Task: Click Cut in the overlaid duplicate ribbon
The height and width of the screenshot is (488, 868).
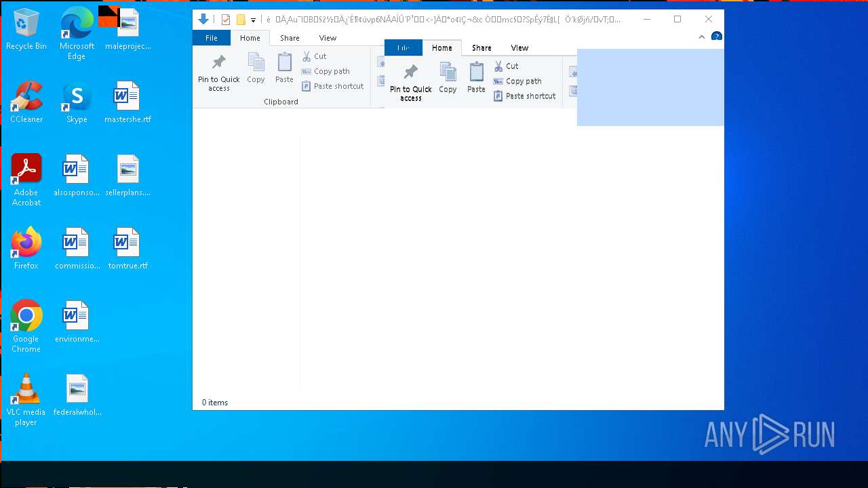Action: (506, 66)
